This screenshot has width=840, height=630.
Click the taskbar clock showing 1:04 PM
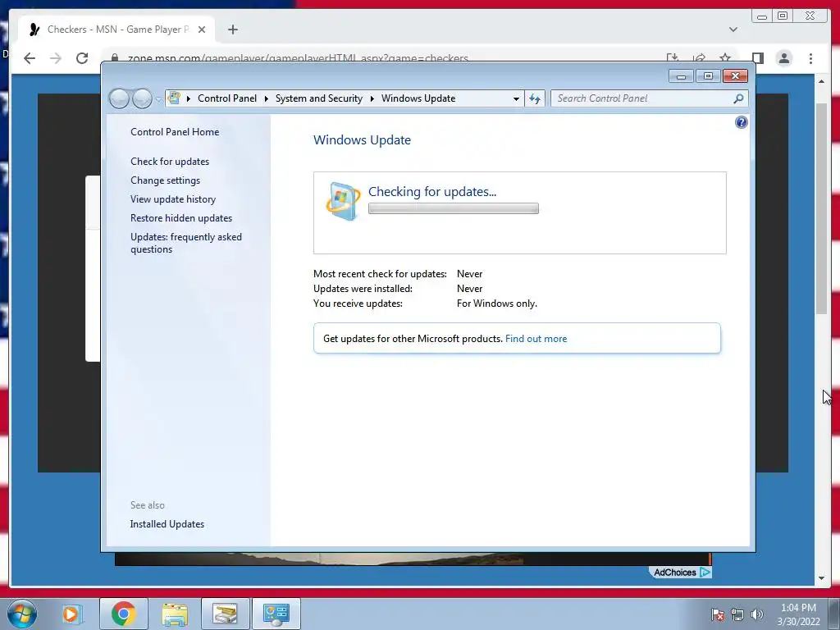(x=798, y=614)
